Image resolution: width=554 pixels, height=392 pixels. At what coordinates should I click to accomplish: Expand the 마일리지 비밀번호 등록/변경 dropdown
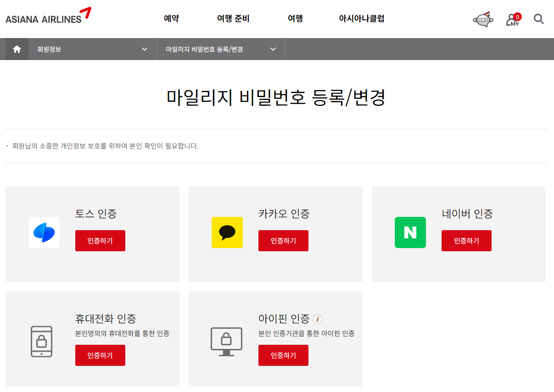point(221,49)
